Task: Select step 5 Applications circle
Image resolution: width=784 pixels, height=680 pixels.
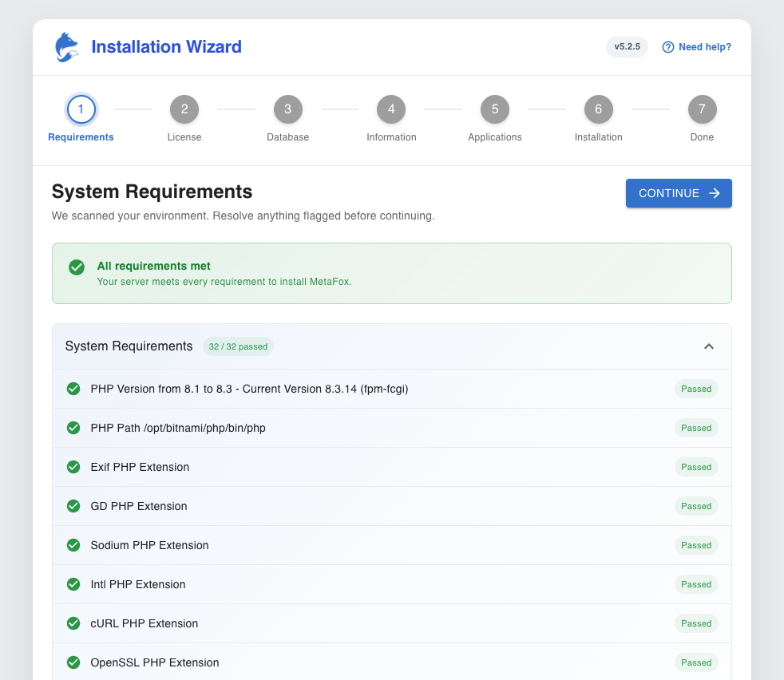Action: [x=495, y=109]
